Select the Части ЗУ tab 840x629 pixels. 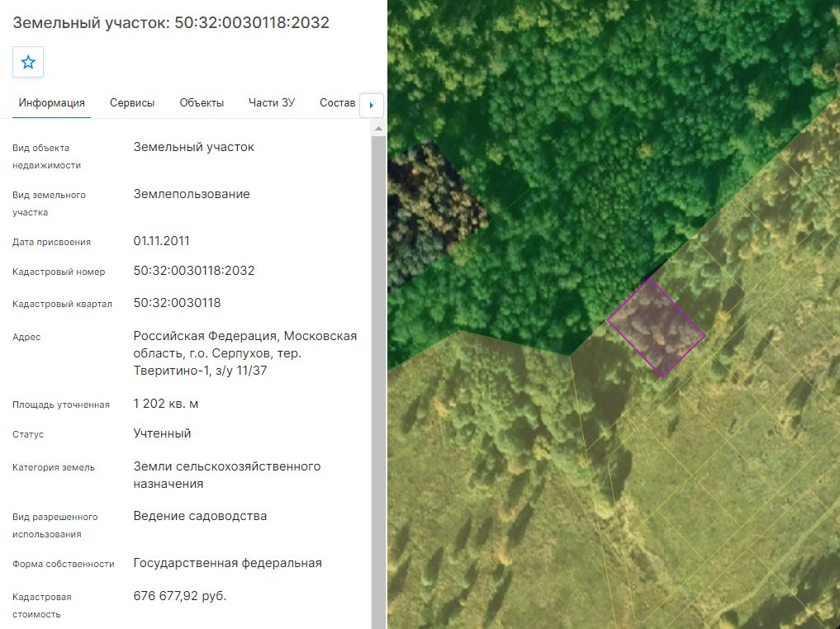272,103
